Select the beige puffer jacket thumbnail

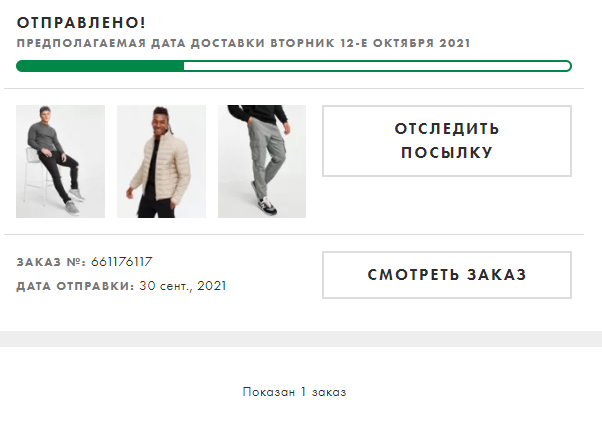click(x=161, y=161)
